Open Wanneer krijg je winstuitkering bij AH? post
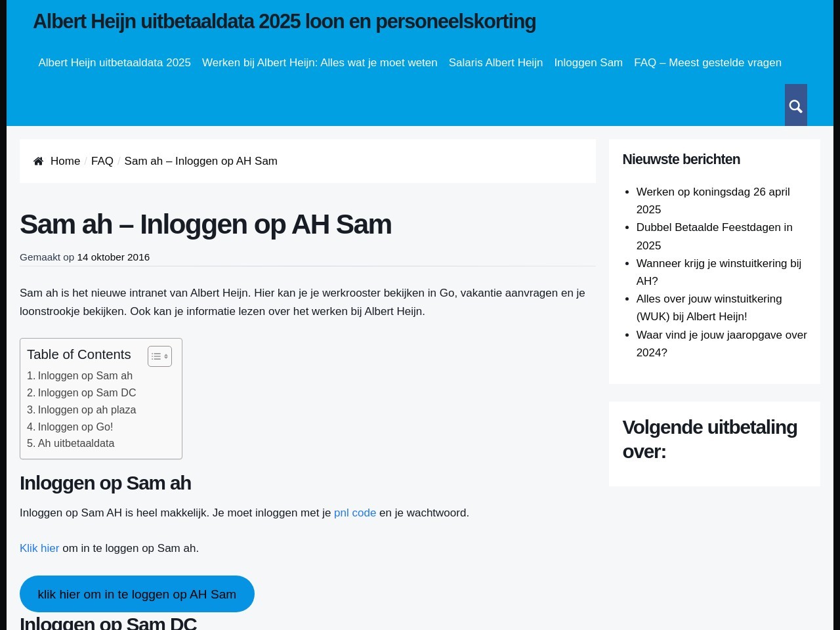Screen dimensions: 840x630 (719, 272)
